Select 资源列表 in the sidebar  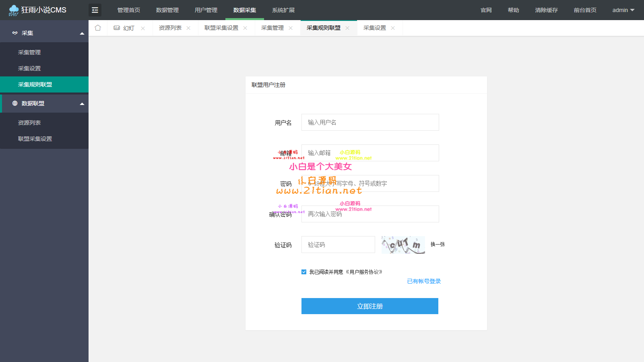29,123
